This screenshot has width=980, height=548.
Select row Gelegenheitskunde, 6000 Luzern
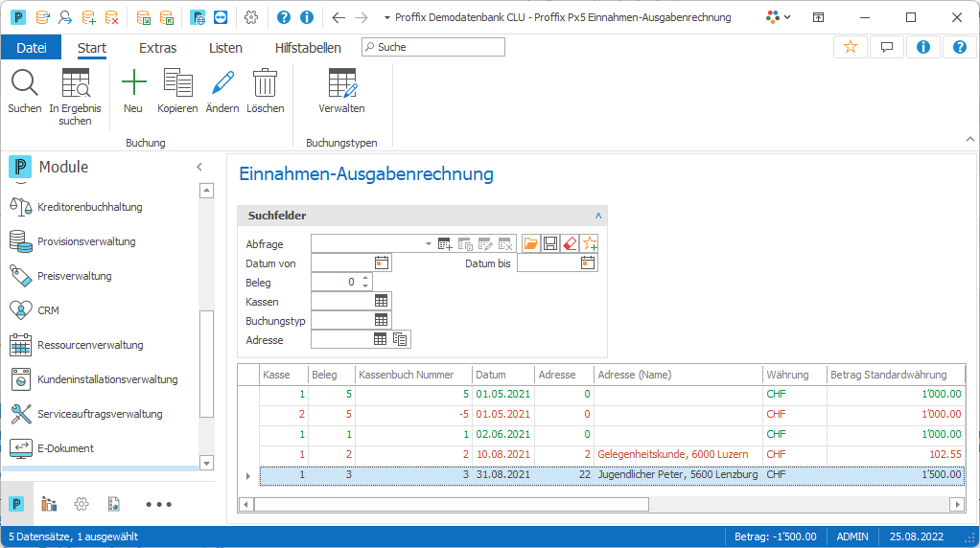612,454
